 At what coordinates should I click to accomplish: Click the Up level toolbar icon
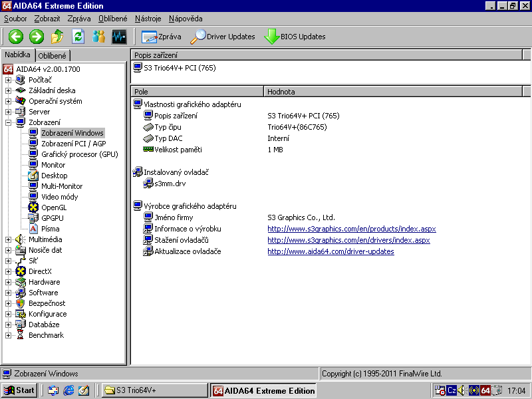(57, 37)
